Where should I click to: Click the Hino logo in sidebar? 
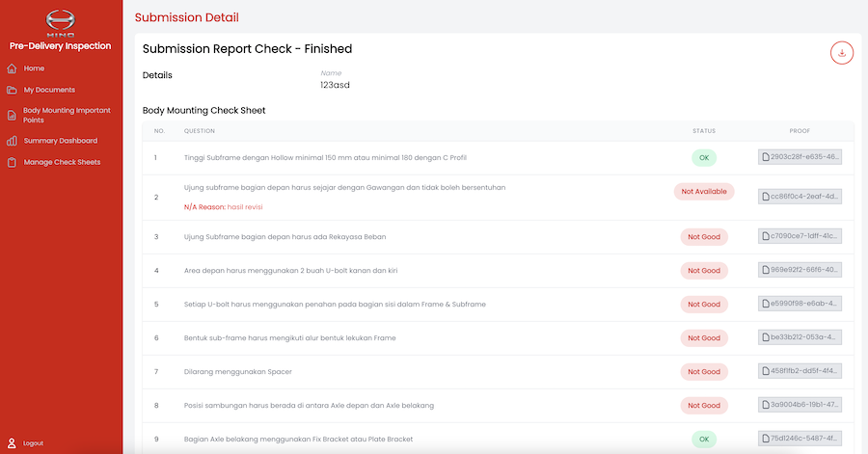(61, 23)
